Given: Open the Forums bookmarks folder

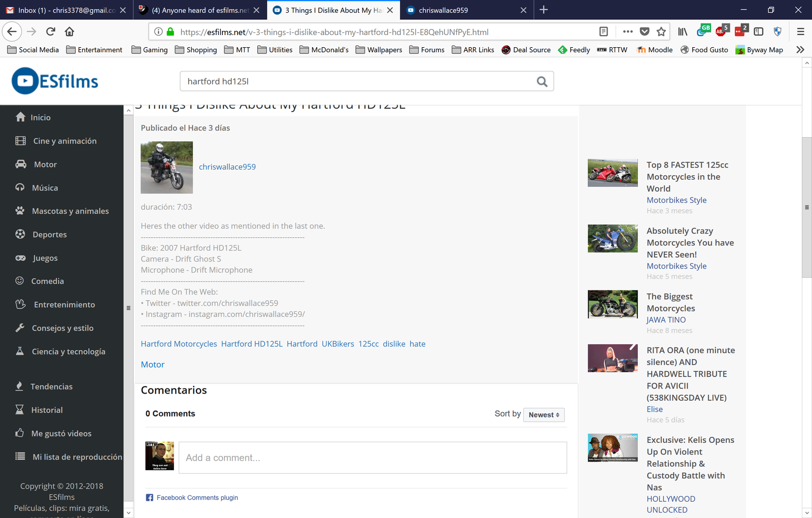Looking at the screenshot, I should point(427,50).
